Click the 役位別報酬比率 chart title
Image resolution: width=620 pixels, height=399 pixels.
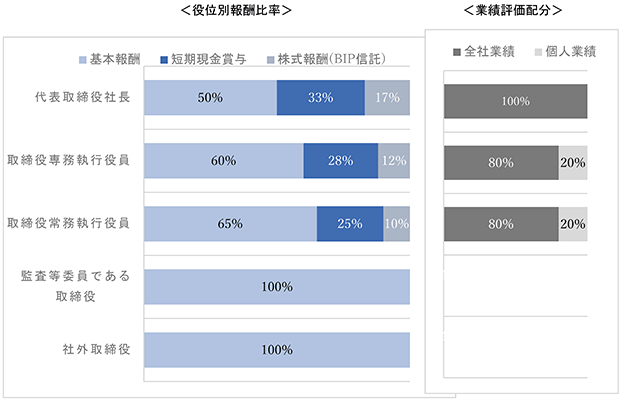coord(236,10)
